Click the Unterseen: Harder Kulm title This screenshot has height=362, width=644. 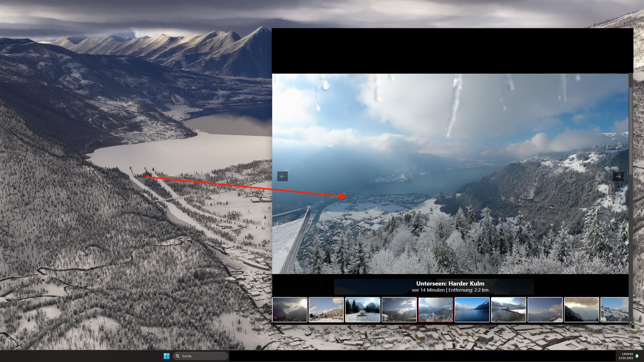point(450,284)
